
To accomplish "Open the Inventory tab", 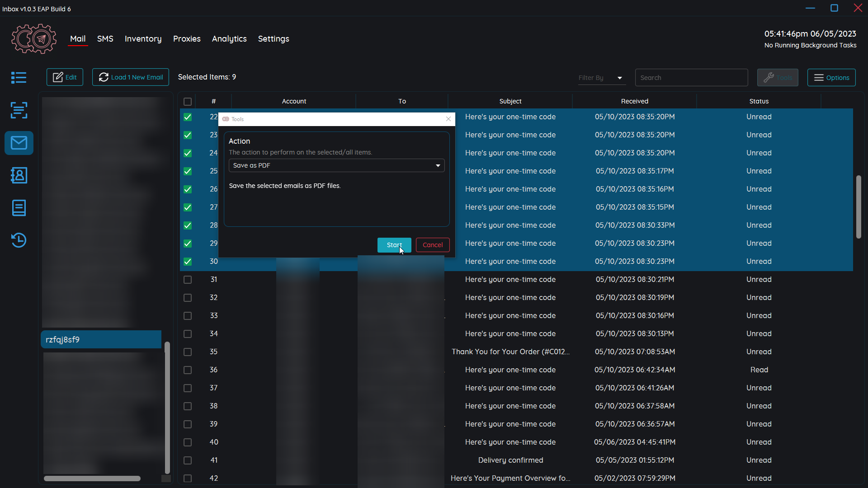I will pos(143,39).
